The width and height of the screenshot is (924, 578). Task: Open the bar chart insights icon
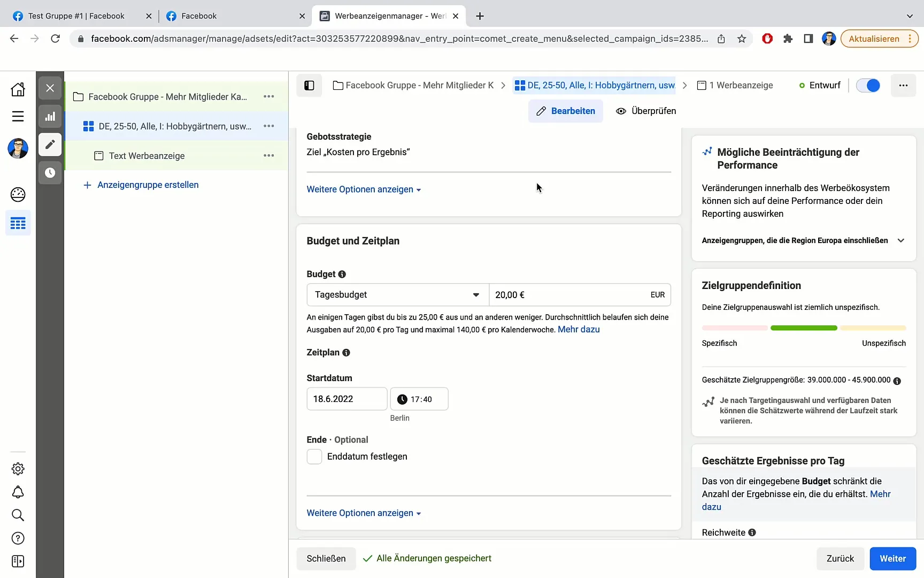tap(50, 116)
